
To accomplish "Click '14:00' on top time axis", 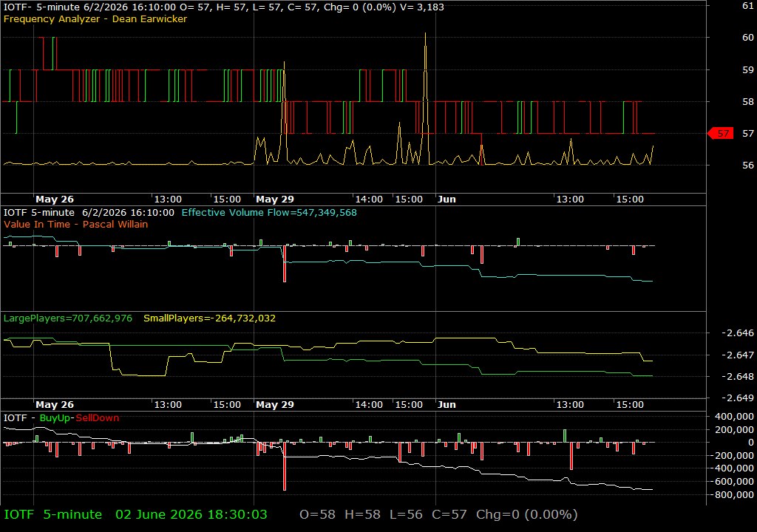I will pyautogui.click(x=369, y=199).
